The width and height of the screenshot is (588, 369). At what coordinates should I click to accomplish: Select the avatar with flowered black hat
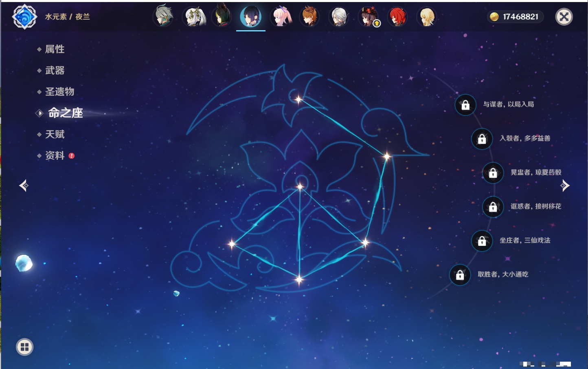coord(368,16)
